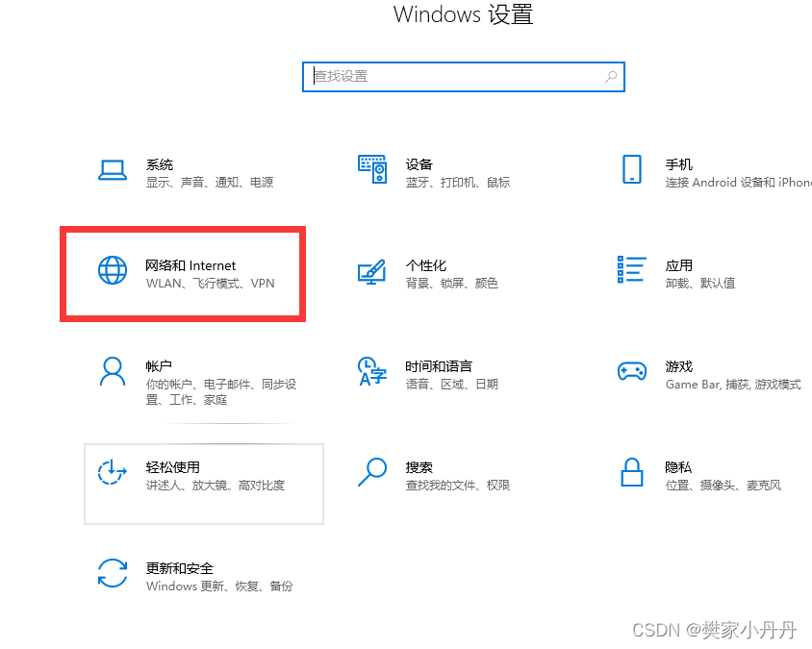Select the 帐户 title text

point(159,366)
